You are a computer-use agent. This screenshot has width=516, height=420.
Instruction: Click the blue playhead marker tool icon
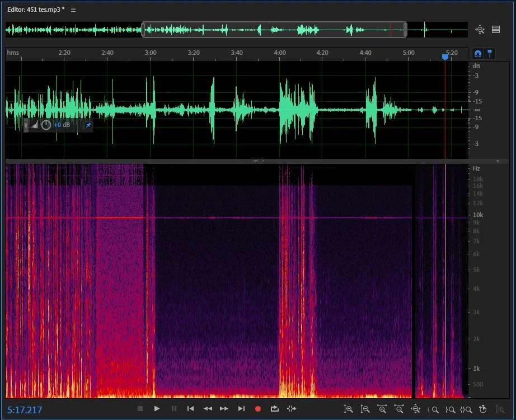tap(490, 53)
